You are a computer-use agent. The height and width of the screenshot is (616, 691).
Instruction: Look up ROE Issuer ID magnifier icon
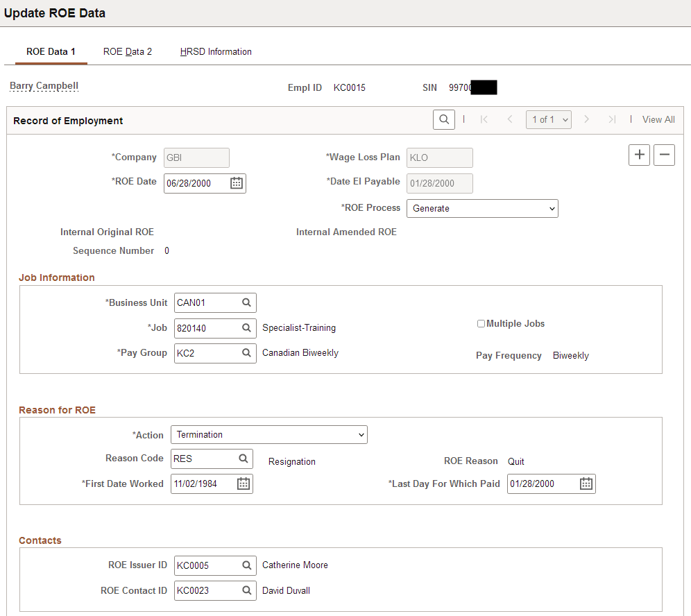point(247,565)
